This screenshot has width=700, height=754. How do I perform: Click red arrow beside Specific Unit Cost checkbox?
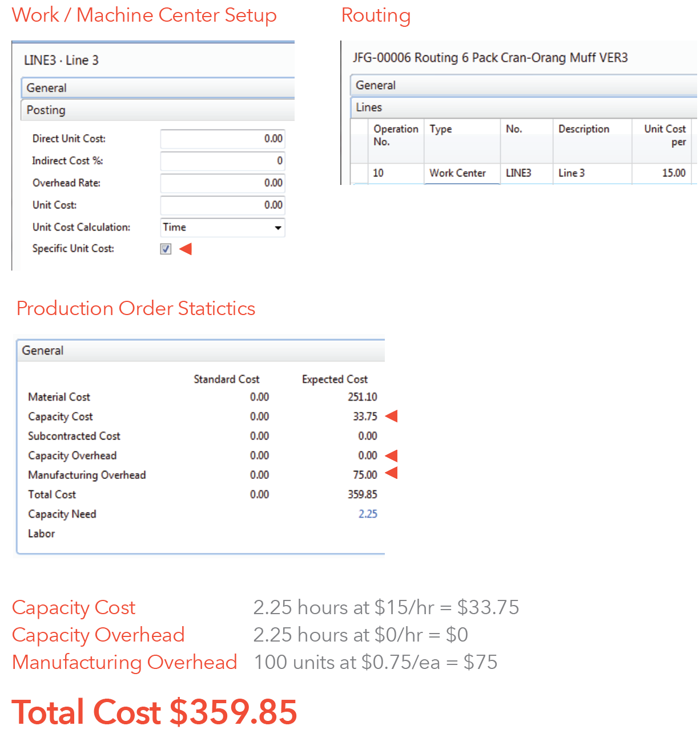pos(186,249)
